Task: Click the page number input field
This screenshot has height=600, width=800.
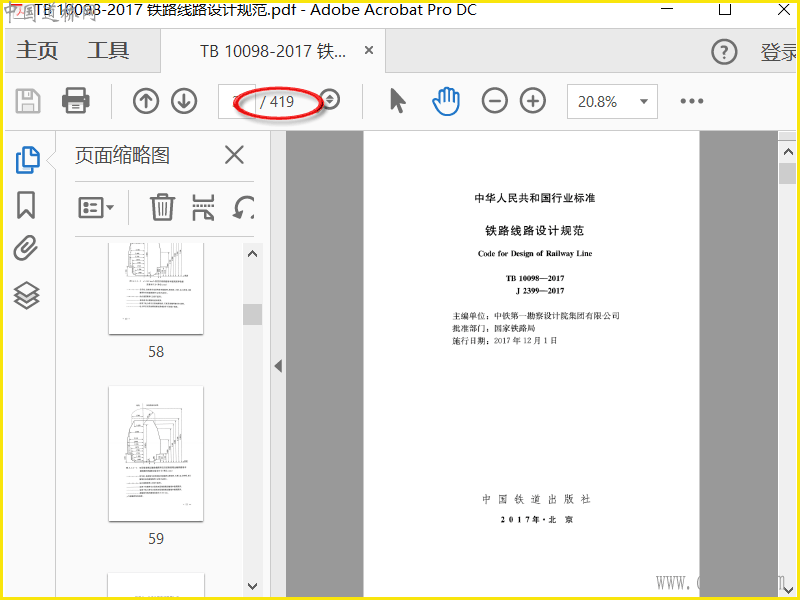Action: (x=236, y=101)
